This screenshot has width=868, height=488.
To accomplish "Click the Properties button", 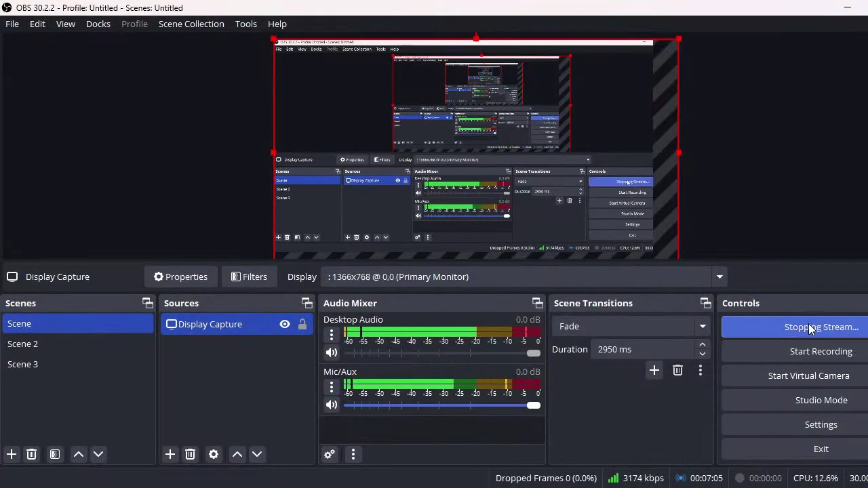I will (x=180, y=277).
